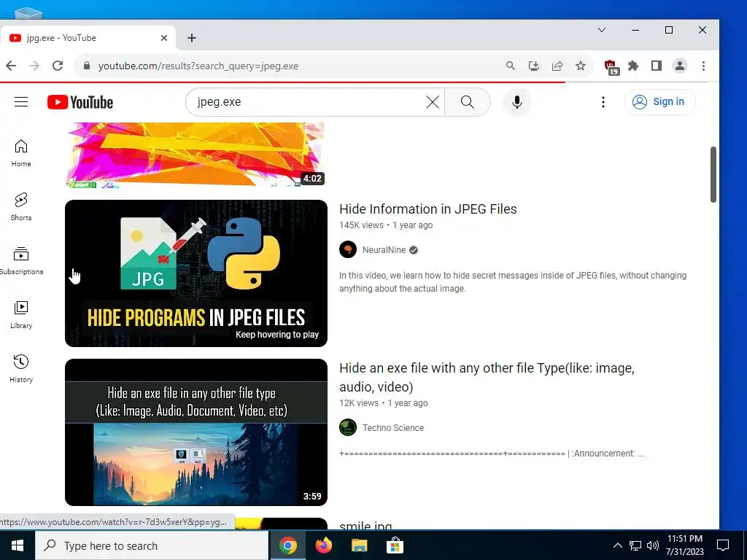The image size is (747, 560).
Task: Click the 12K views text under the exe video
Action: click(x=359, y=402)
